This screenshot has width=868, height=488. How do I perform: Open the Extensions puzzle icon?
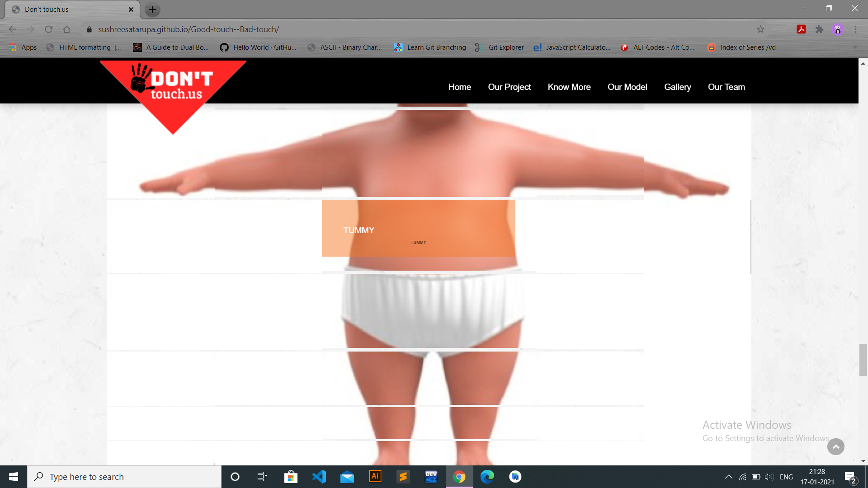coord(819,29)
